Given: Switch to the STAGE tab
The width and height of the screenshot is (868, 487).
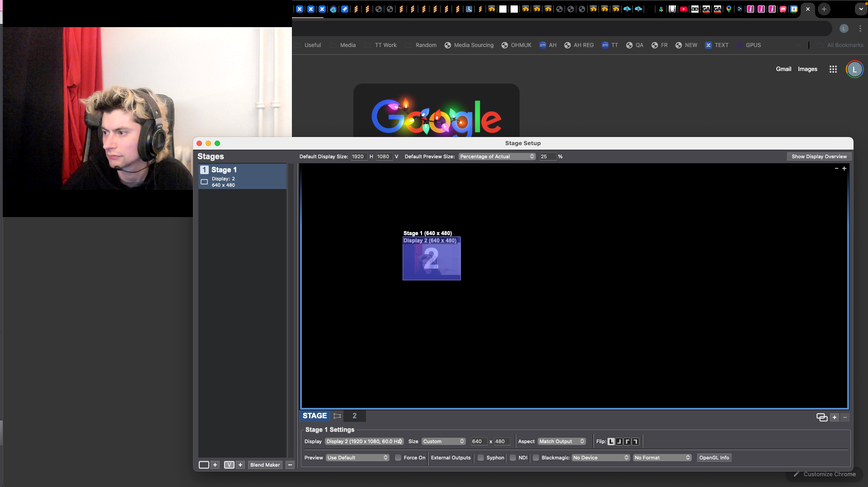Looking at the screenshot, I should (314, 416).
